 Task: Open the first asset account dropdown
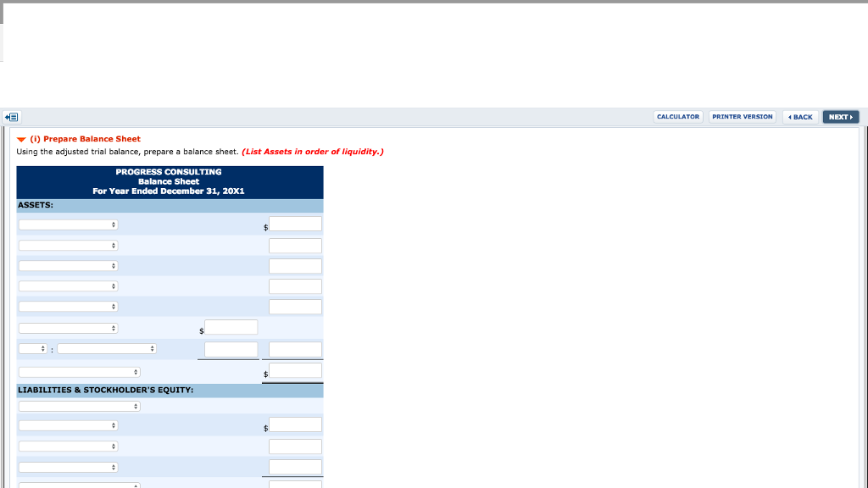[68, 225]
